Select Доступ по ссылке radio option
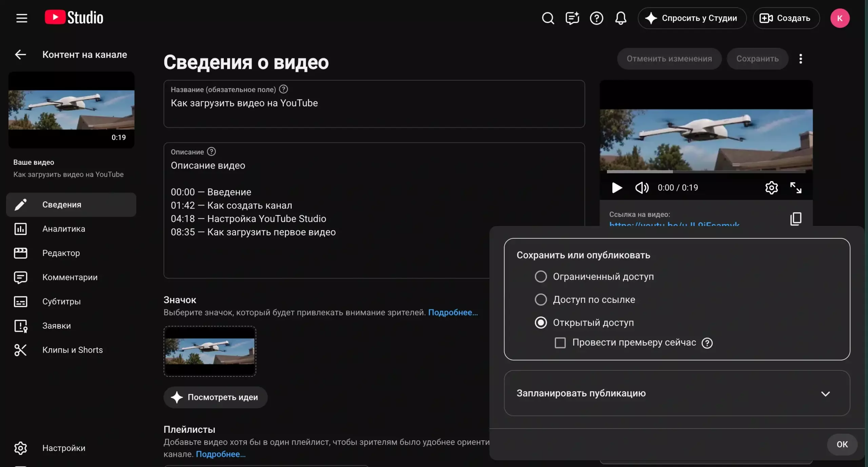Viewport: 868px width, 467px height. click(x=540, y=299)
